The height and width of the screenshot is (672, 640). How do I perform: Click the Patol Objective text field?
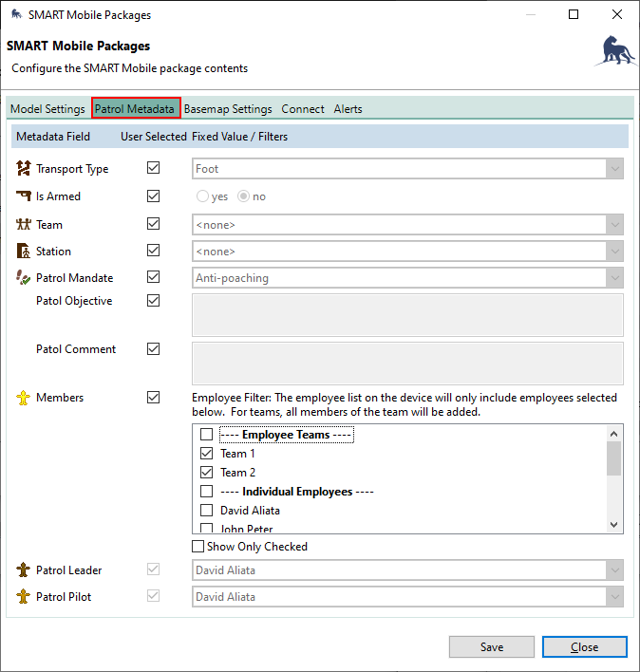407,314
